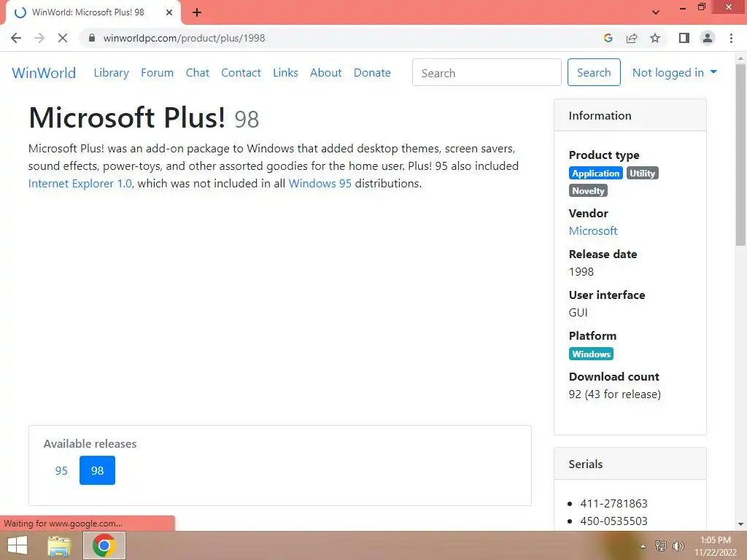The height and width of the screenshot is (560, 747).
Task: Open the Contact nav link
Action: pyautogui.click(x=241, y=73)
